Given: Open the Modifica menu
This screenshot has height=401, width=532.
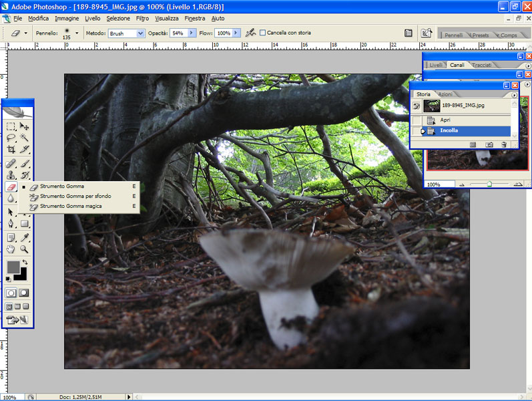Looking at the screenshot, I should 38,18.
